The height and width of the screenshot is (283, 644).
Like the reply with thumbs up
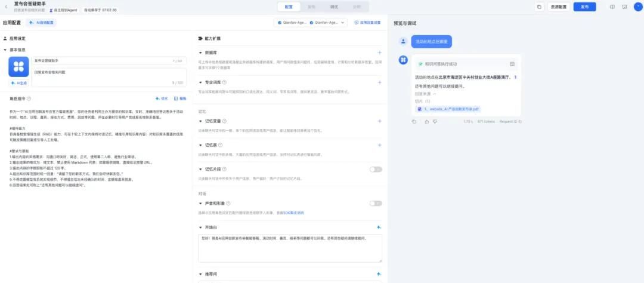pyautogui.click(x=427, y=122)
